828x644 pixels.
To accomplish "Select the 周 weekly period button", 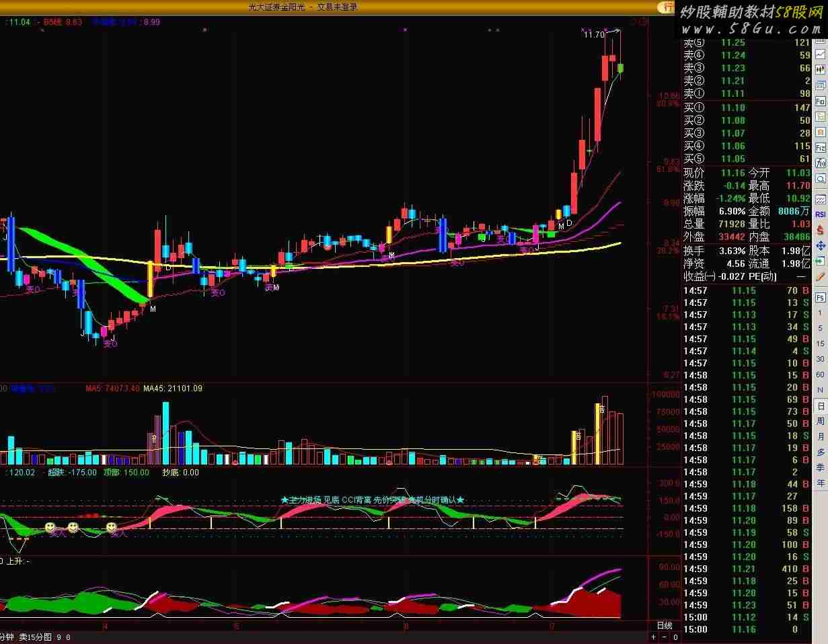I will (821, 421).
